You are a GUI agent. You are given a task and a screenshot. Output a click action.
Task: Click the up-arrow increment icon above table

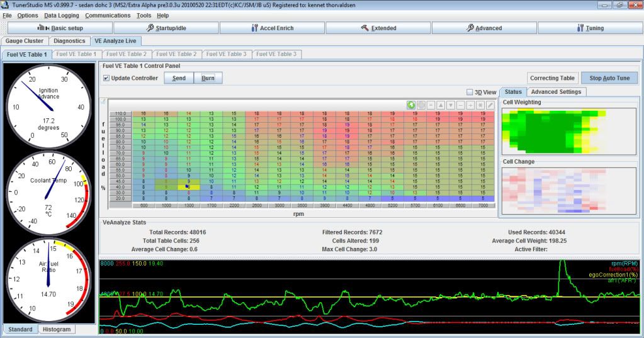click(x=441, y=104)
